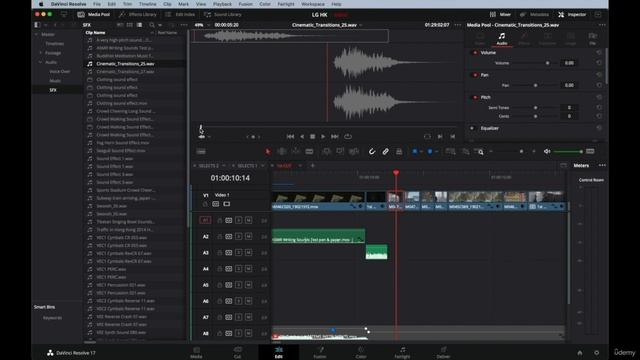The height and width of the screenshot is (360, 640).
Task: Switch to the Fusion page
Action: (320, 352)
